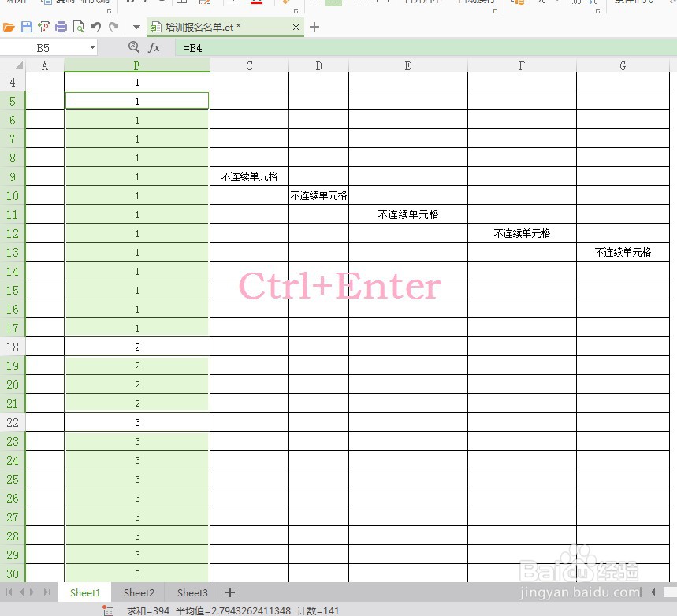677x616 pixels.
Task: Select column G header
Action: click(623, 65)
